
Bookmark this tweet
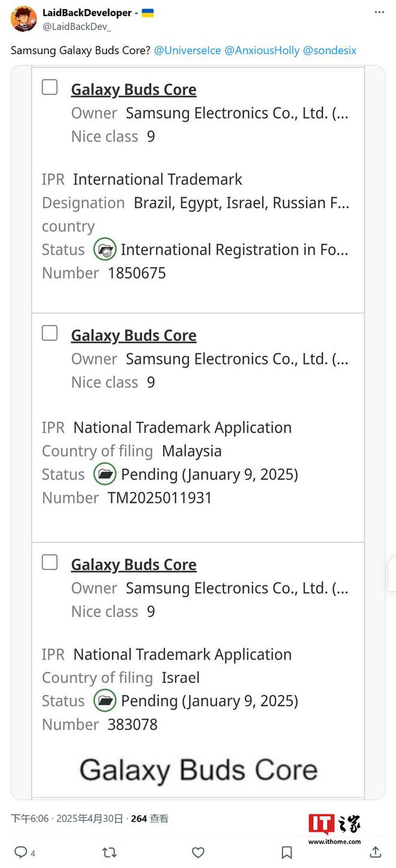287,852
